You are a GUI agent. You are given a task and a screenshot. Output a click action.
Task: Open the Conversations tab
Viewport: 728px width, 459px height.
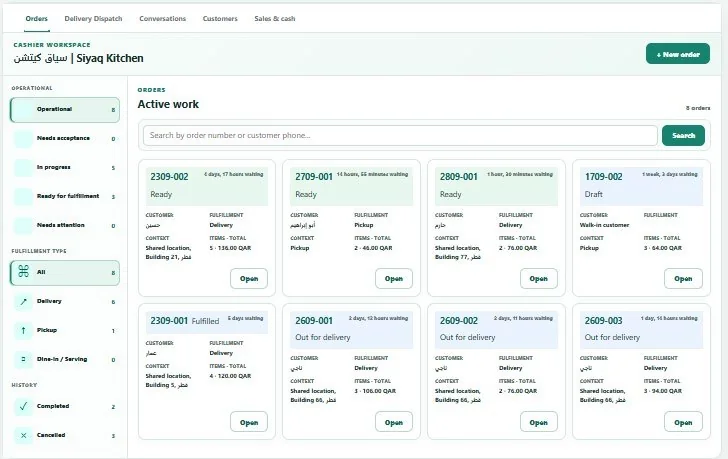[162, 19]
